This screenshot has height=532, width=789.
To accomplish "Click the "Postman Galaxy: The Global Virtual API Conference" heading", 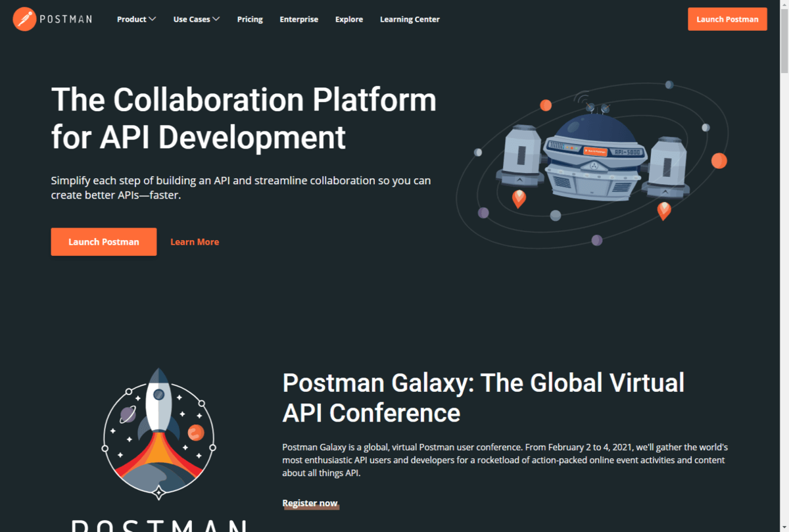I will point(483,397).
